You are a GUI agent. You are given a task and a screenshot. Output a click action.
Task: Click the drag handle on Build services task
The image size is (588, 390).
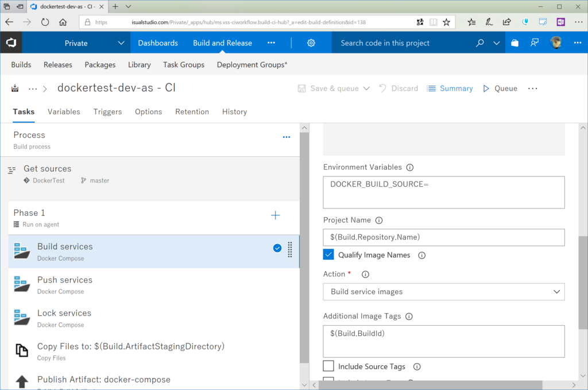(290, 250)
